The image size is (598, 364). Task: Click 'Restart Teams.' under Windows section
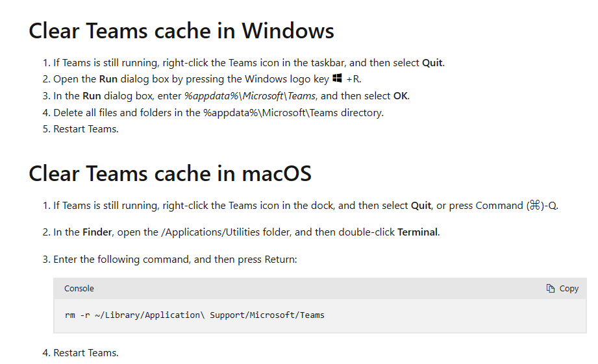click(86, 129)
